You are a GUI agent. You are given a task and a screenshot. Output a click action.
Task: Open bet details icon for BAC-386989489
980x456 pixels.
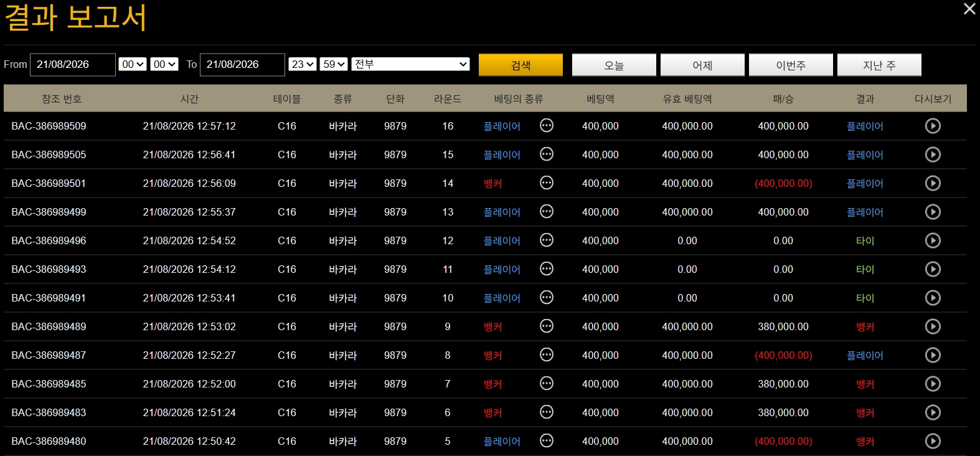(x=547, y=326)
